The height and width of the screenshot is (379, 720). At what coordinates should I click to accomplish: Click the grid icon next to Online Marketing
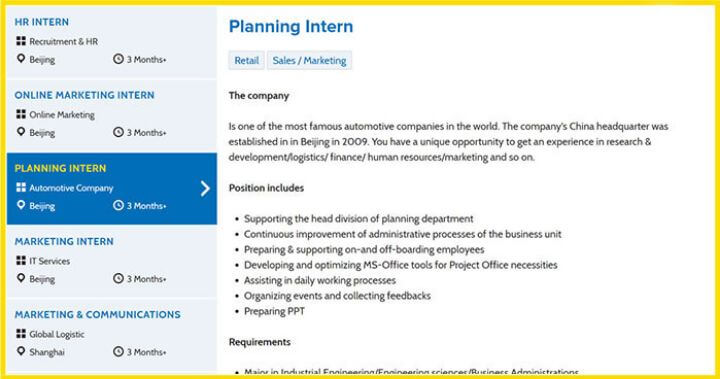click(x=21, y=114)
